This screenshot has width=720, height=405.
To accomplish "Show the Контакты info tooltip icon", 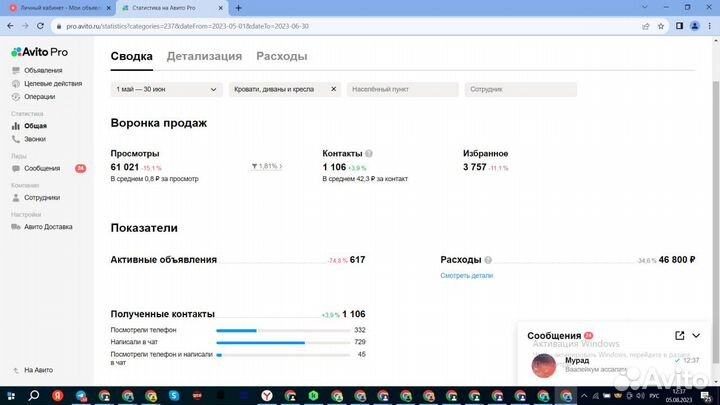I will tap(369, 154).
